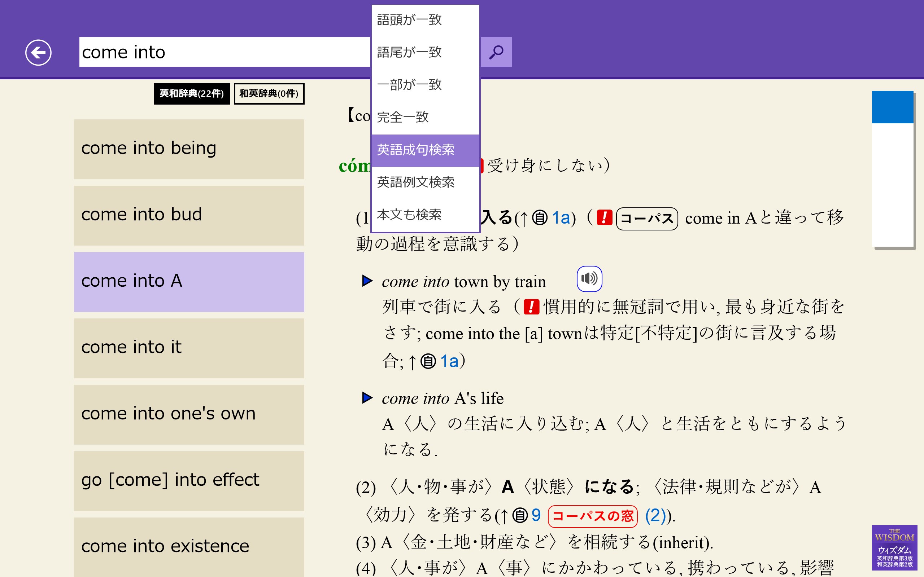Follow the blue 1a cross-reference link after 入る
Screen dimensions: 924x577
pos(561,218)
